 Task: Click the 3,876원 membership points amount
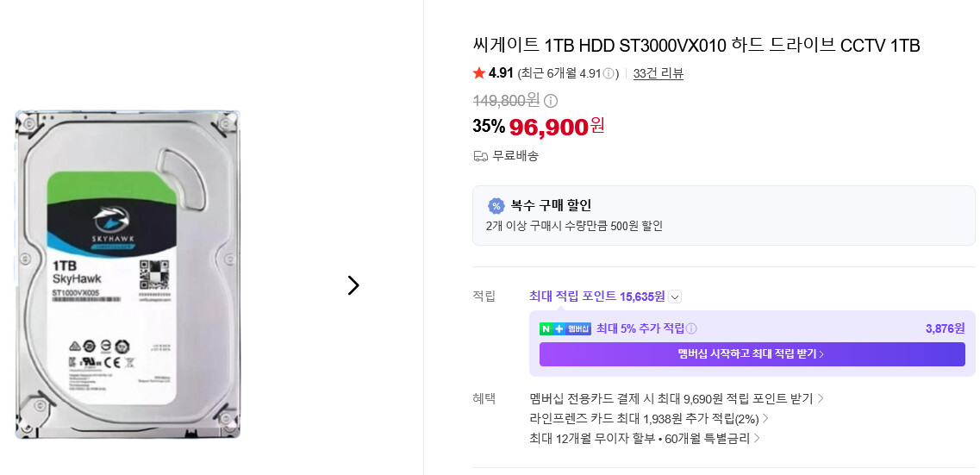[945, 328]
